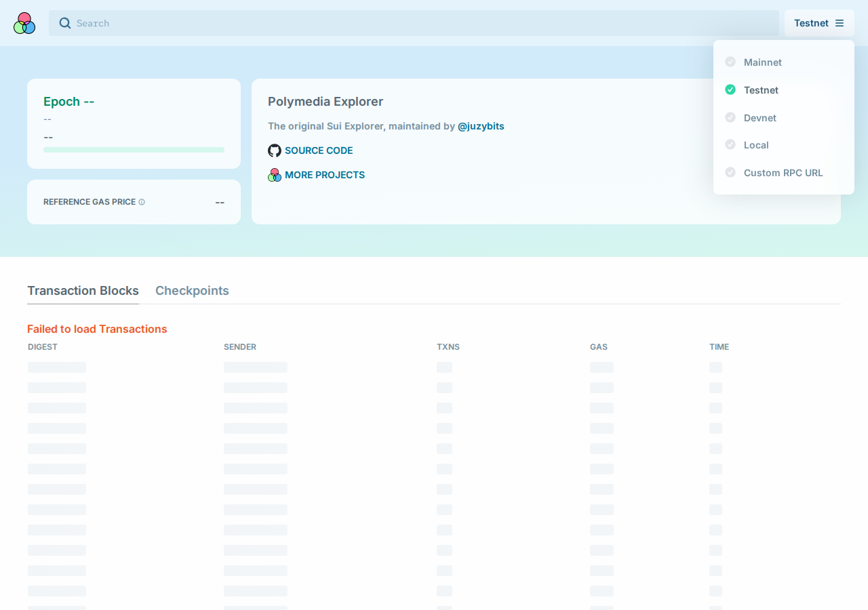Click the search magnifier icon
This screenshot has width=868, height=610.
pyautogui.click(x=65, y=23)
